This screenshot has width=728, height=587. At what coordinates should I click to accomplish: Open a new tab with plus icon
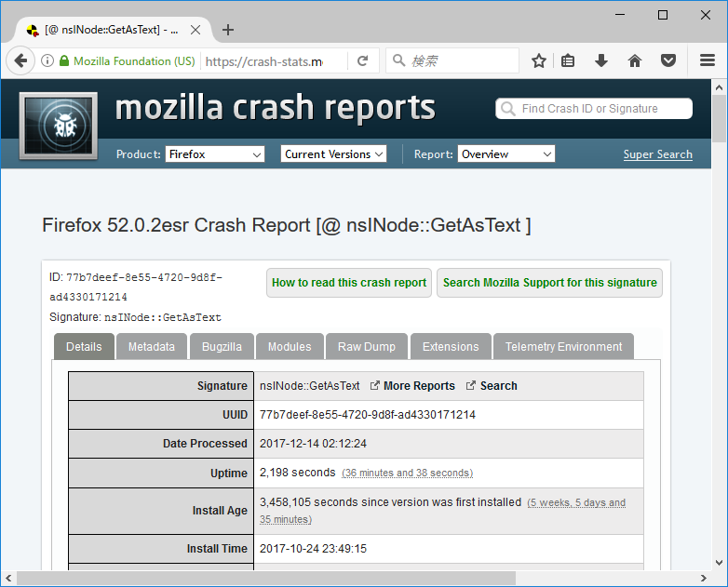coord(228,30)
